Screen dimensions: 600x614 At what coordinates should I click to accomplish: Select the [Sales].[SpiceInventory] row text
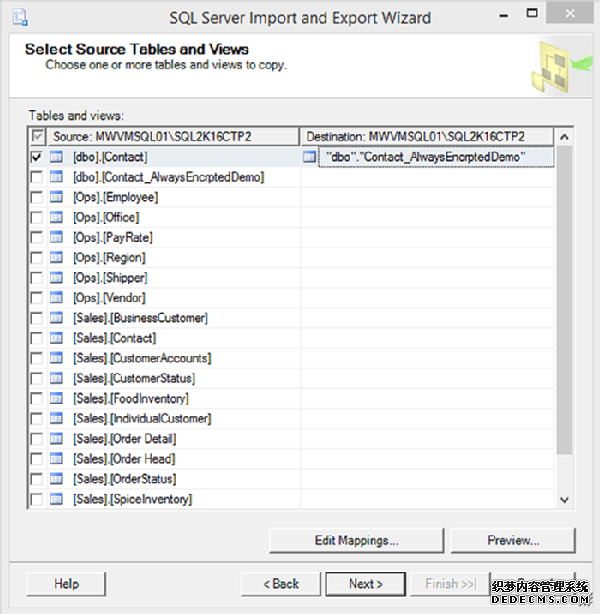coord(132,499)
